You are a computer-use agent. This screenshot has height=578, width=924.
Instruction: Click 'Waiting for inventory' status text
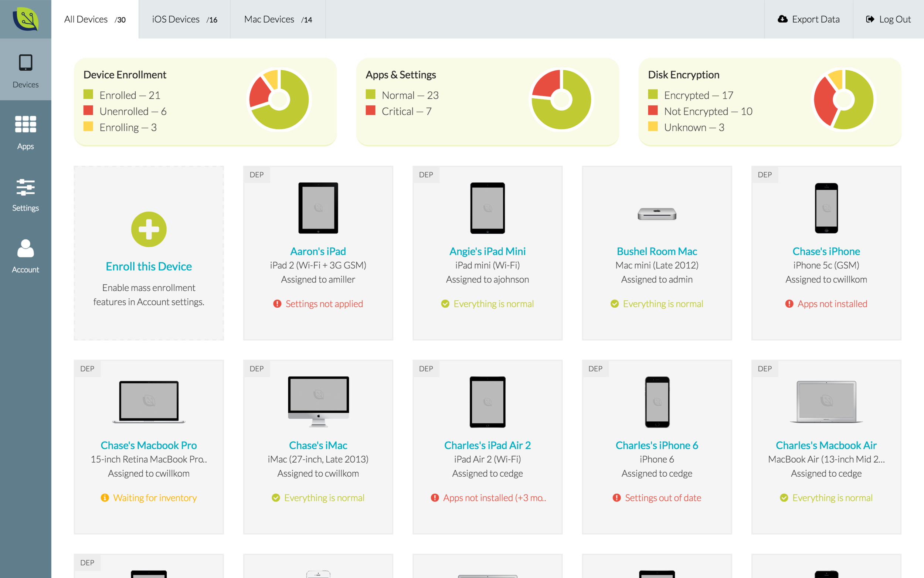click(x=155, y=498)
